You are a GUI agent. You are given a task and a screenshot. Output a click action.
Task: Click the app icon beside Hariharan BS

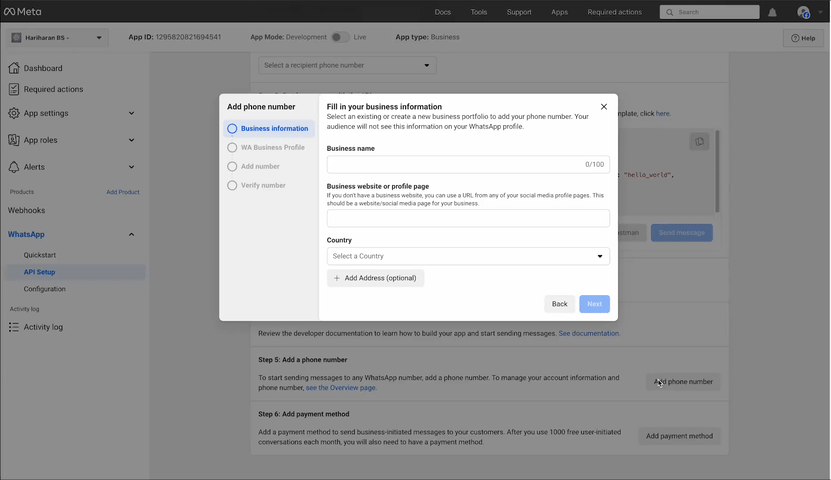(x=16, y=38)
